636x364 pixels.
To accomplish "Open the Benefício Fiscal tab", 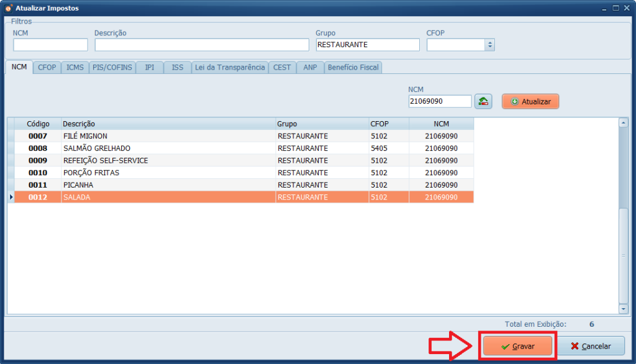I will pyautogui.click(x=353, y=67).
